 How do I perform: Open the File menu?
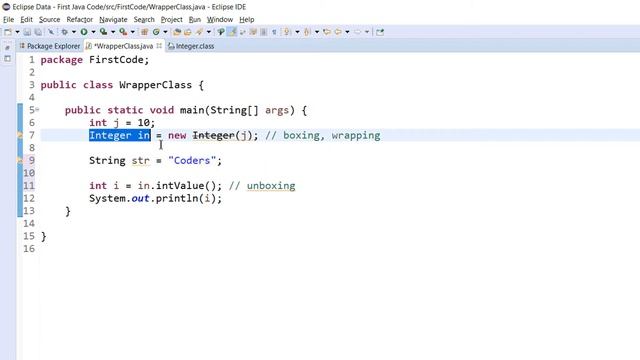(8, 20)
